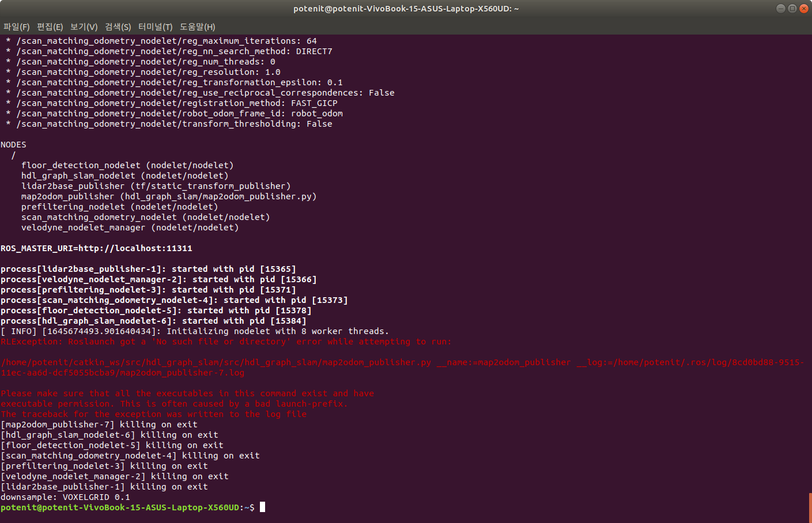
Task: Open the 터미널(T) menu
Action: (x=155, y=27)
